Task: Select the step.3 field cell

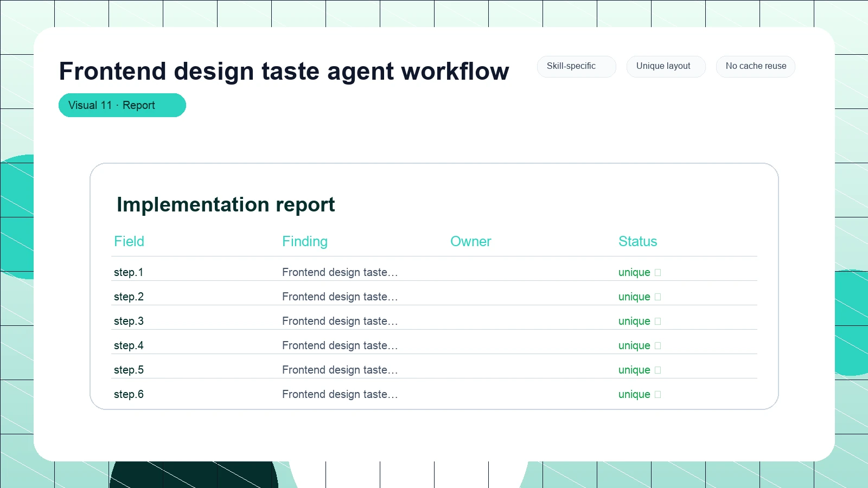Action: click(x=129, y=321)
